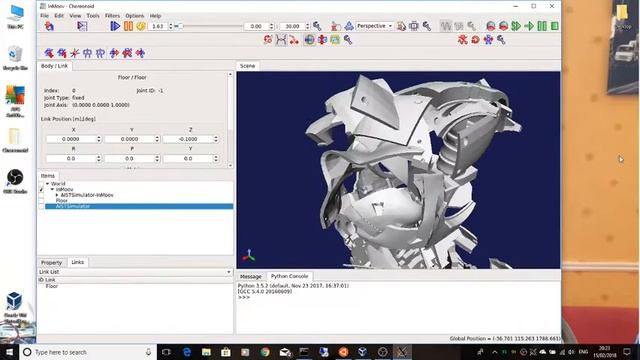Select the Python Console tab
Screen dimensions: 640x360
289,276
